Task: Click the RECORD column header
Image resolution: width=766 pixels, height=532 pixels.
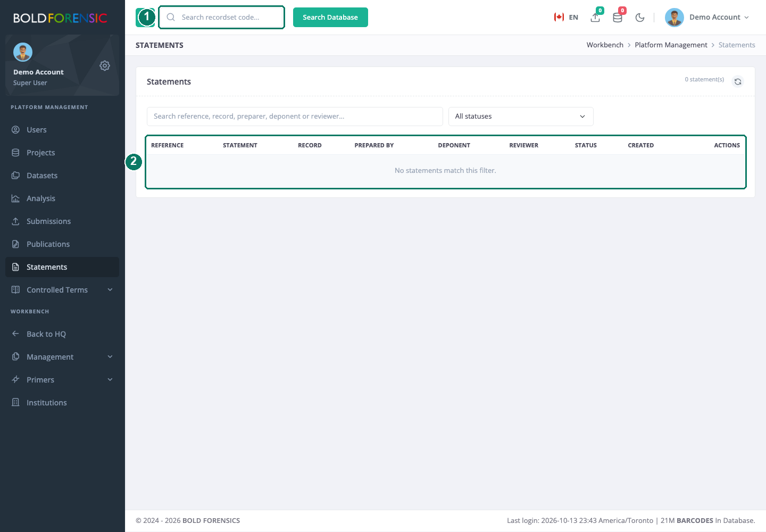Action: [310, 145]
